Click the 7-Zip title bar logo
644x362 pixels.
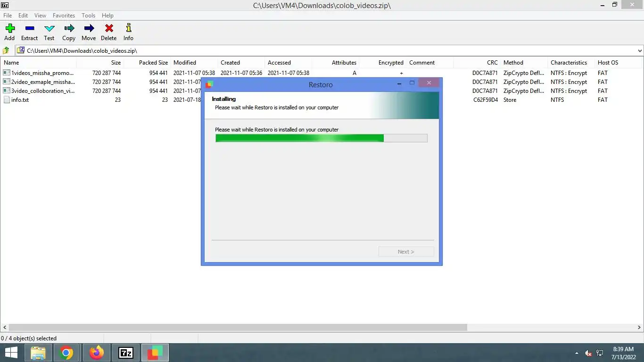pyautogui.click(x=5, y=5)
